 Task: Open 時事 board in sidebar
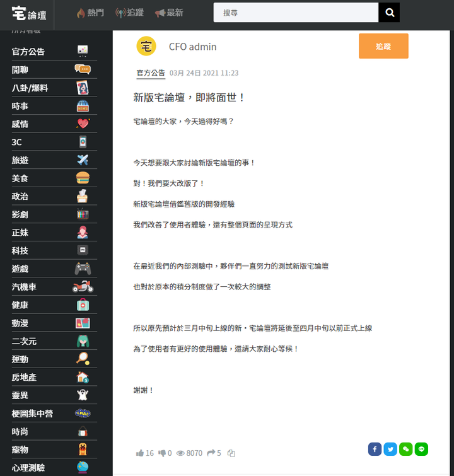[54, 106]
